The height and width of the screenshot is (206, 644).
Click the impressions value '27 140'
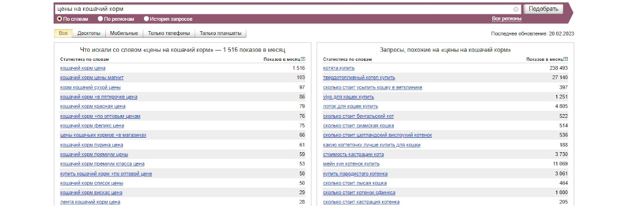coord(560,77)
